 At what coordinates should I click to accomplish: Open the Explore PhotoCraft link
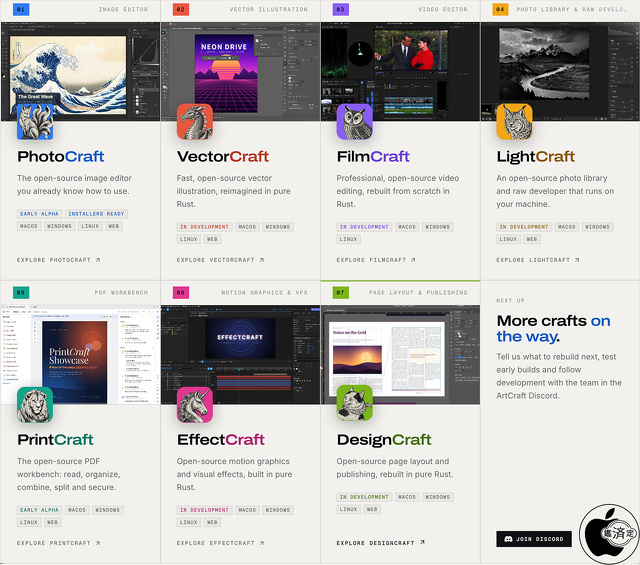coord(58,260)
